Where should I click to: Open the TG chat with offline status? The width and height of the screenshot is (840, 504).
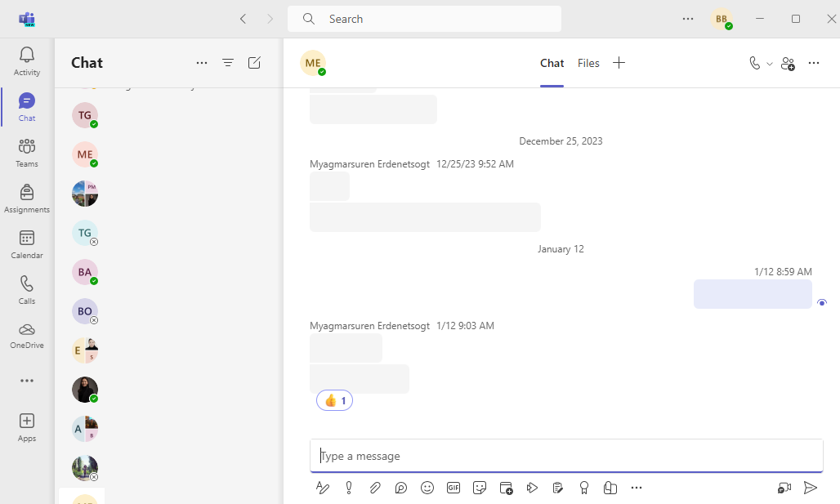[85, 233]
